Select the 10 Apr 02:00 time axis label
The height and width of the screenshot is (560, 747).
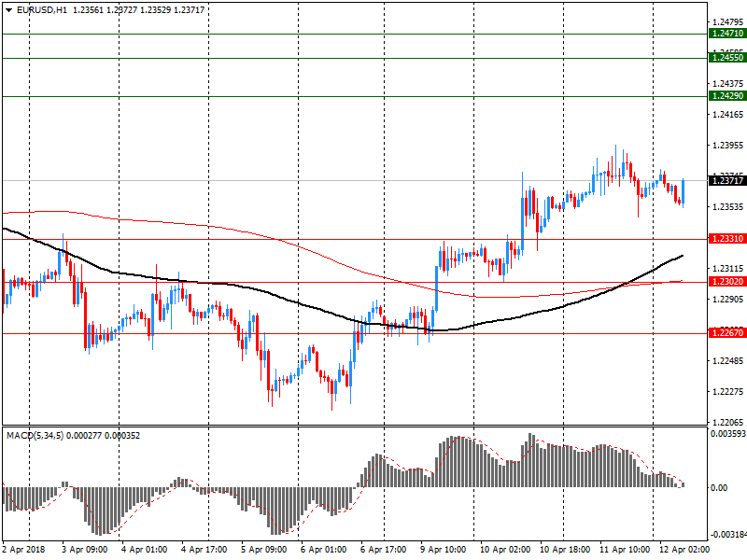click(505, 550)
